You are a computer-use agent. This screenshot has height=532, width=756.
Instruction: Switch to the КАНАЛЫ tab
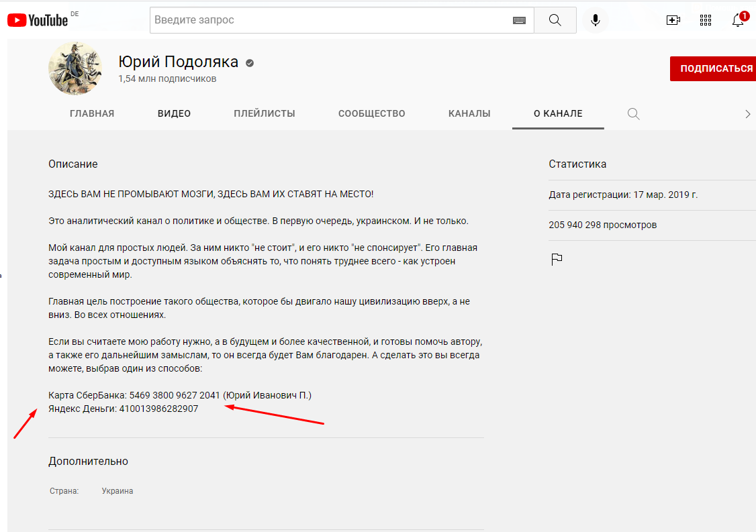coord(469,114)
